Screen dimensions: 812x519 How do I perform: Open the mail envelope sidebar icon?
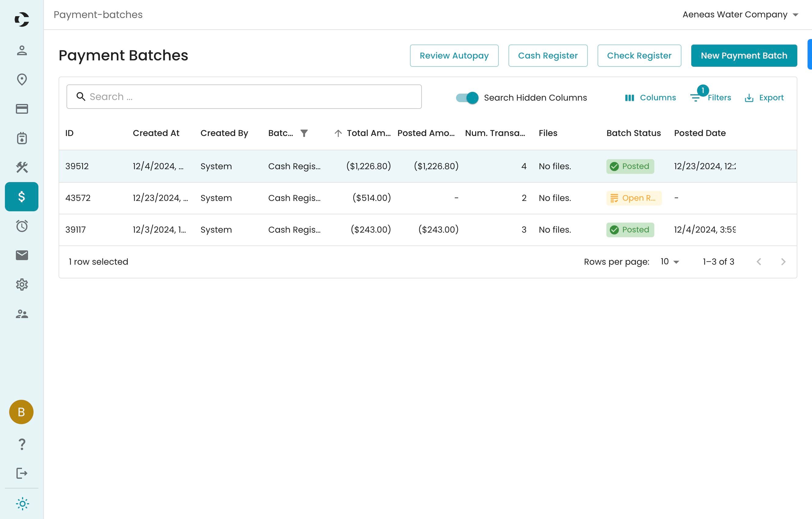pyautogui.click(x=22, y=255)
